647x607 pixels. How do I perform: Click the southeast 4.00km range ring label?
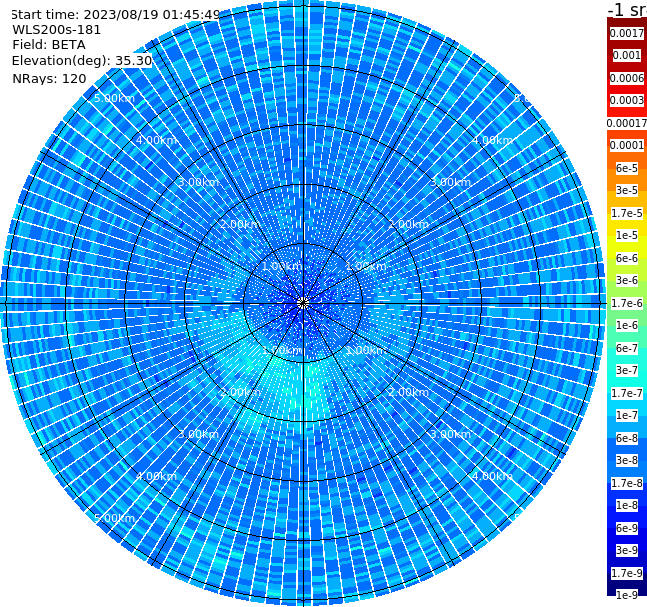tap(492, 476)
